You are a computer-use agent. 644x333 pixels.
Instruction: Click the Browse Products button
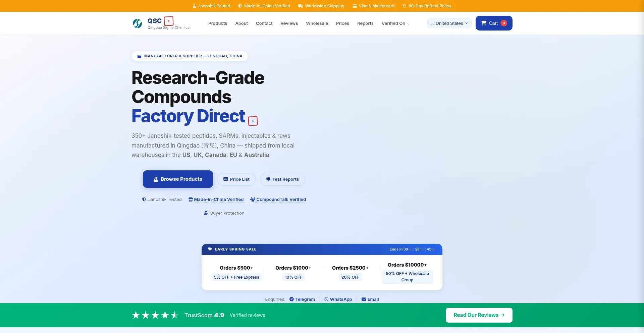point(178,179)
